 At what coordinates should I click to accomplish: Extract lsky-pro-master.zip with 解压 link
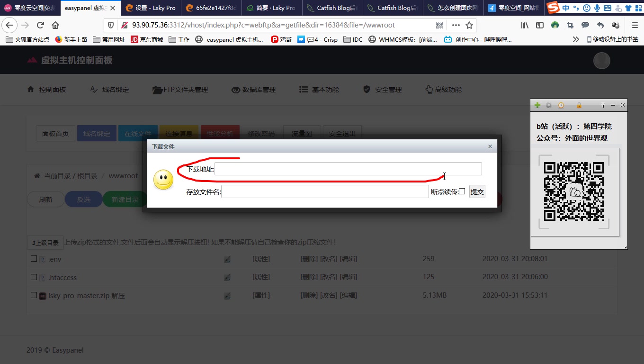pyautogui.click(x=118, y=295)
